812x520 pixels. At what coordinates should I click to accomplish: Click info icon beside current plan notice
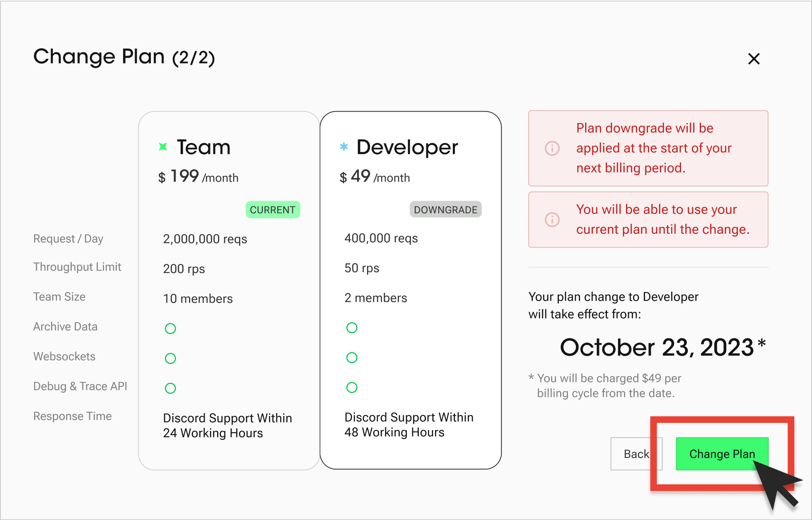pos(552,219)
